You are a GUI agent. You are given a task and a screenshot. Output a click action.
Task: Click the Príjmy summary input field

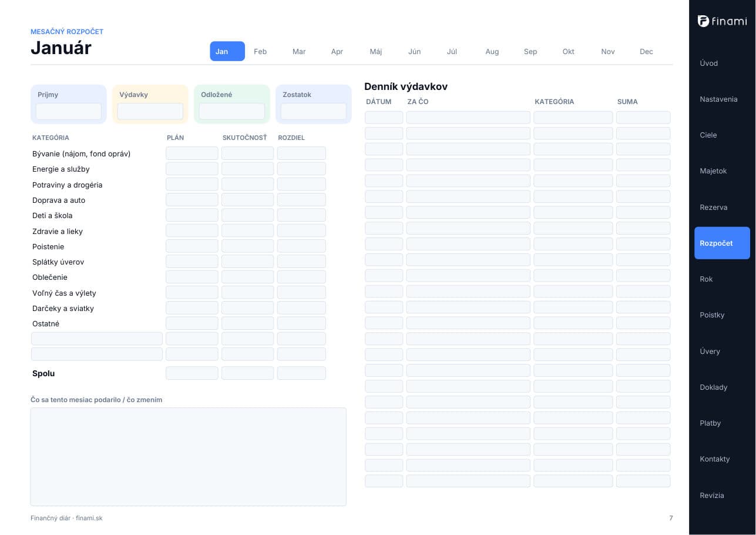click(x=69, y=111)
